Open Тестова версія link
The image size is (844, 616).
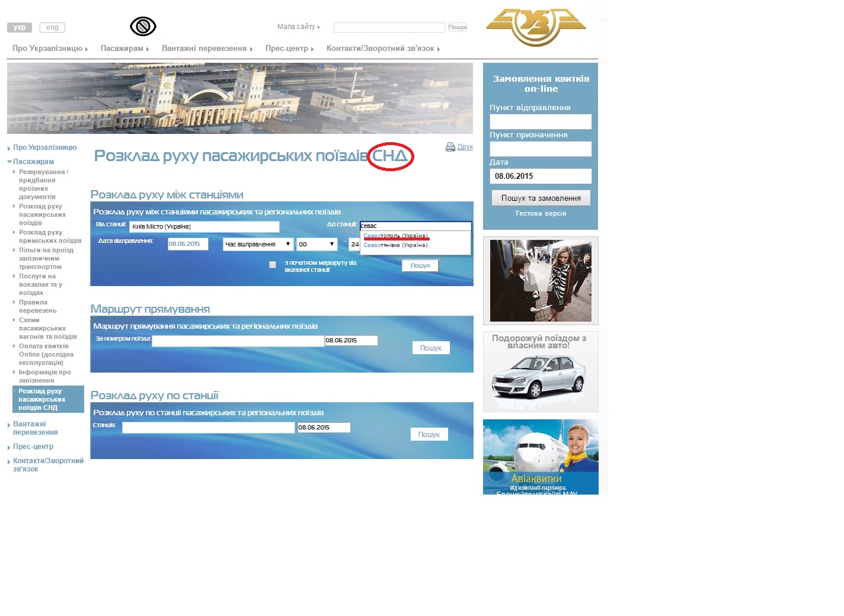pos(541,213)
